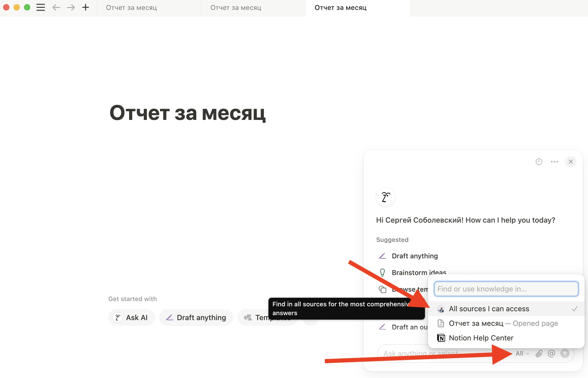Image resolution: width=588 pixels, height=378 pixels.
Task: Switch to the second Отчет за месяц tab
Action: click(x=254, y=8)
